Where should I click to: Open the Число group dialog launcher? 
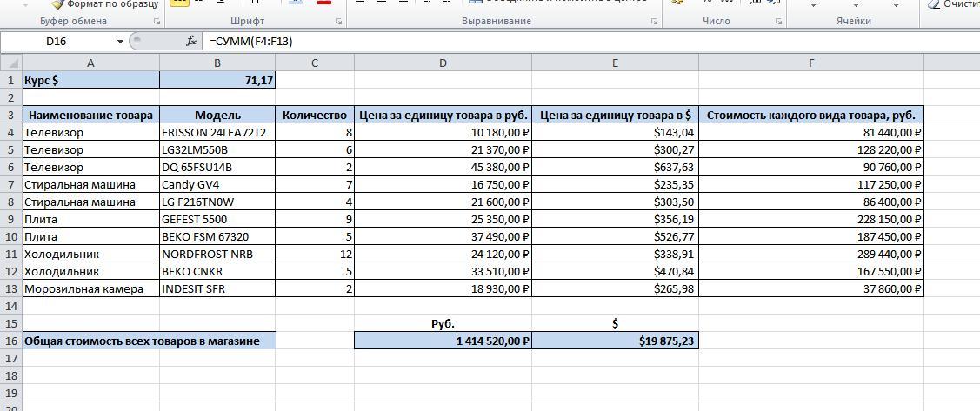click(x=778, y=21)
